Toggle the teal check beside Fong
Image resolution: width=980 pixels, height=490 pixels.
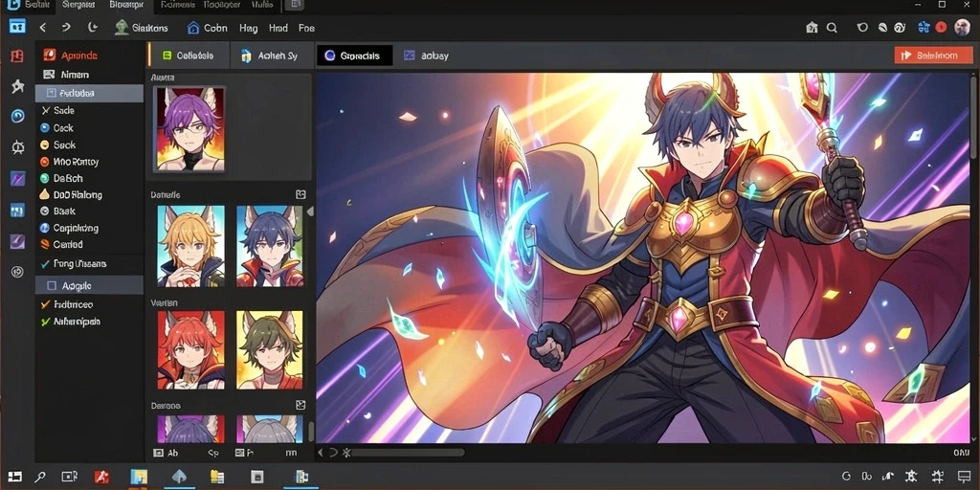pos(45,264)
